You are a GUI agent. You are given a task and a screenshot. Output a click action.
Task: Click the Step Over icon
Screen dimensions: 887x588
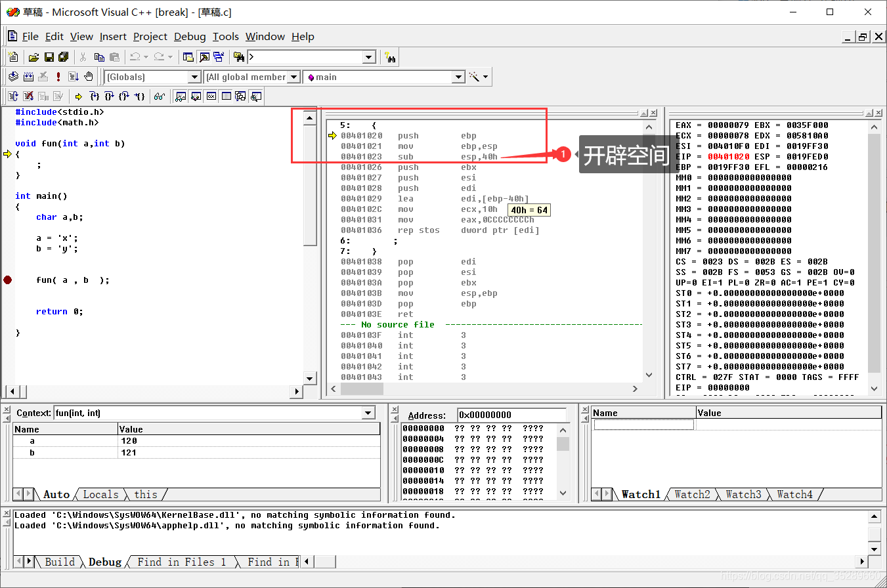(x=109, y=96)
